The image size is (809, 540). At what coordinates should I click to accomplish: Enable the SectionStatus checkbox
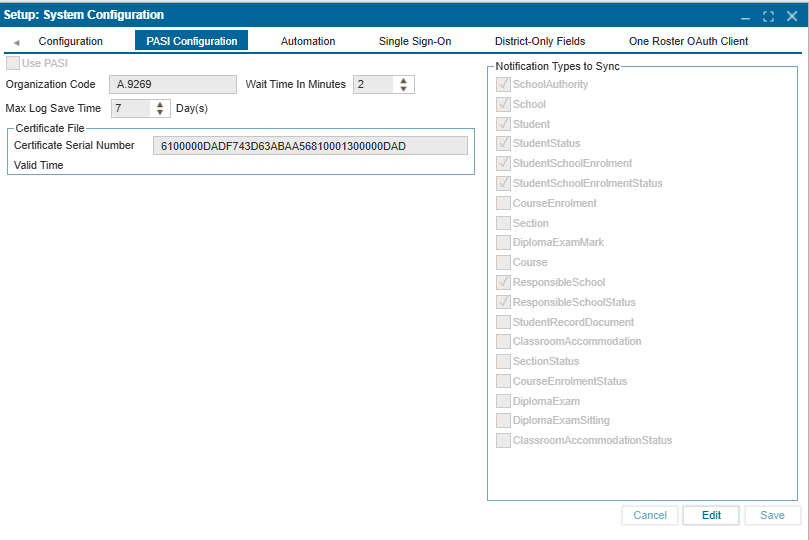tap(503, 361)
